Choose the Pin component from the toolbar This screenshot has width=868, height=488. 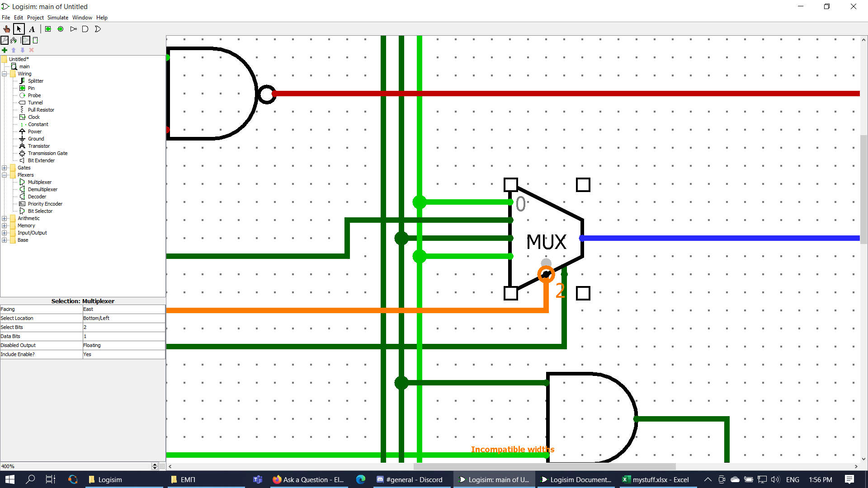48,29
